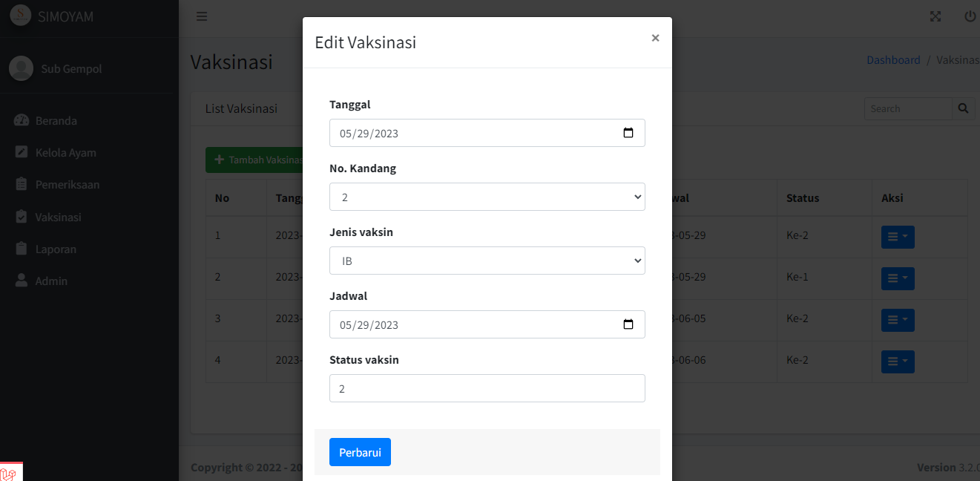Open the calendar picker in the Tanggal field
This screenshot has width=980, height=481.
pyautogui.click(x=628, y=133)
